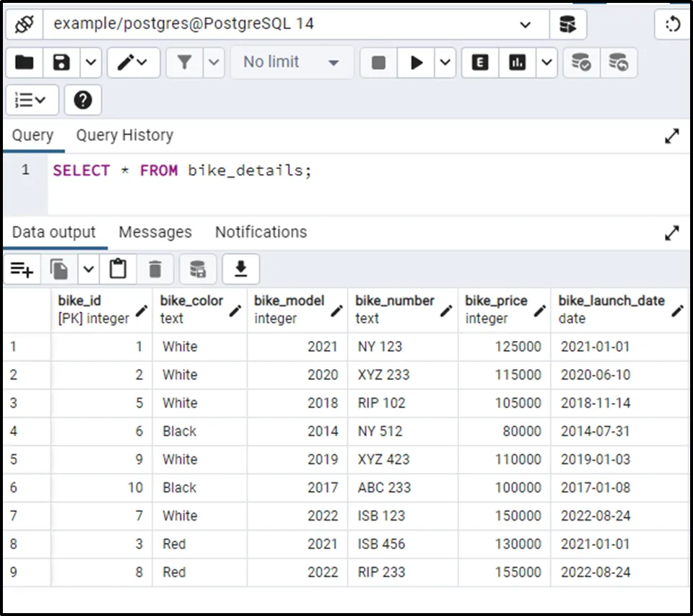This screenshot has height=616, width=693.
Task: Click the Explain query E icon
Action: click(x=480, y=63)
